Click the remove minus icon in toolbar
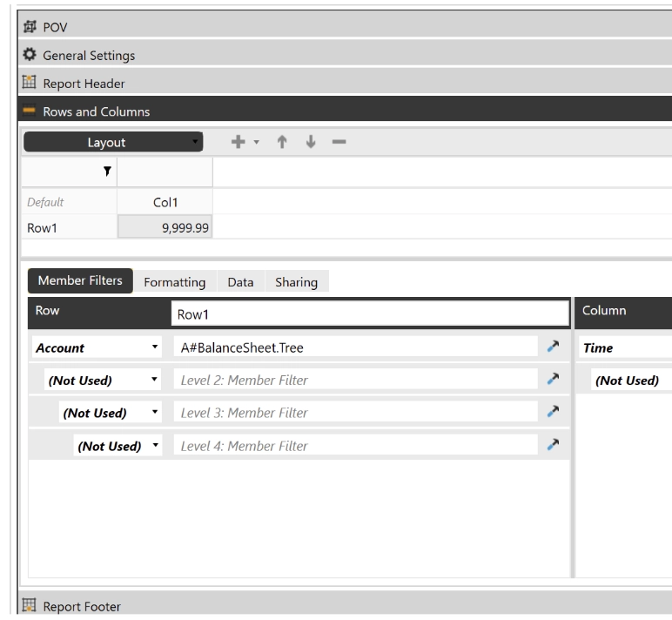The width and height of the screenshot is (672, 620). click(x=338, y=142)
